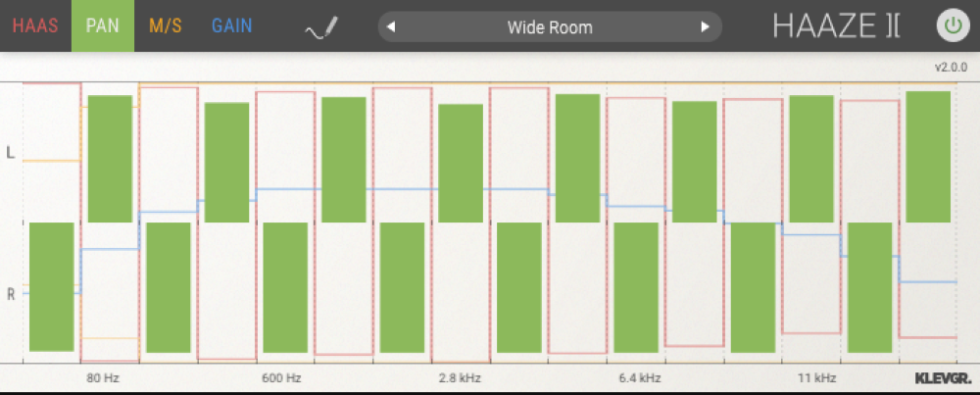Go to next preset with right arrow
The height and width of the screenshot is (395, 980).
point(704,26)
